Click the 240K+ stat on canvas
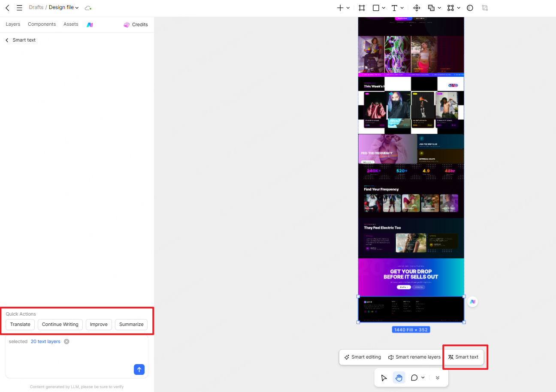 (374, 171)
